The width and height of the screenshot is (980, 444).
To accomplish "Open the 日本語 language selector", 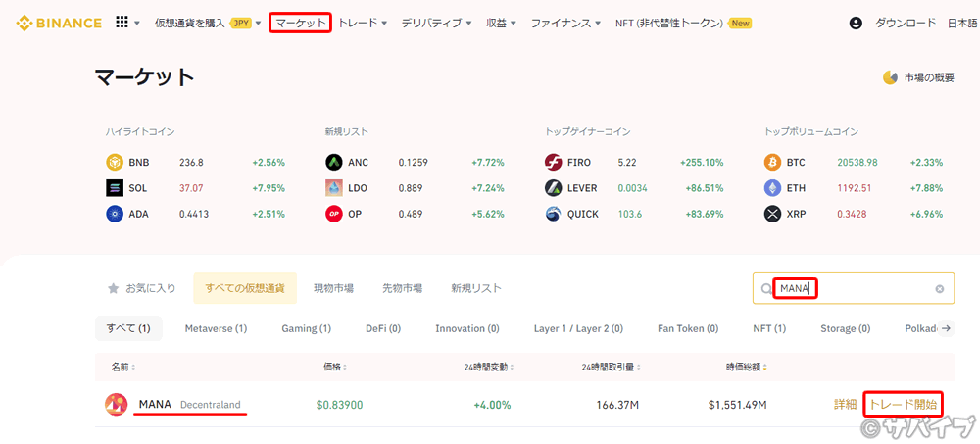I will coord(963,24).
